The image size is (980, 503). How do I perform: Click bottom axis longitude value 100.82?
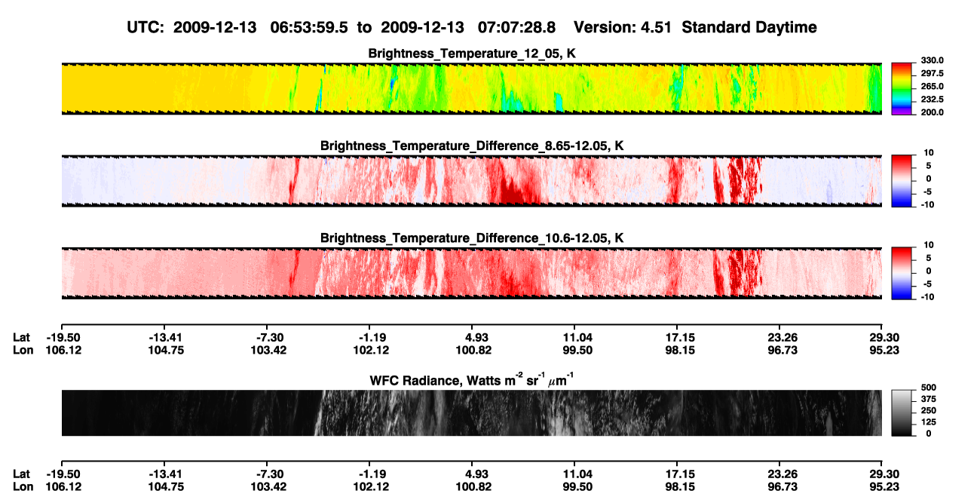[475, 487]
